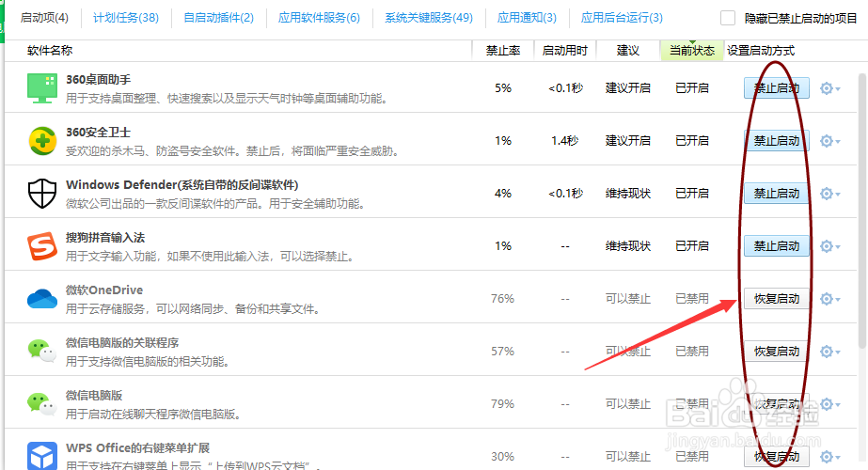Viewport: 868px width, 470px height.
Task: Switch to 系统关键服务(49) tab
Action: click(x=429, y=18)
